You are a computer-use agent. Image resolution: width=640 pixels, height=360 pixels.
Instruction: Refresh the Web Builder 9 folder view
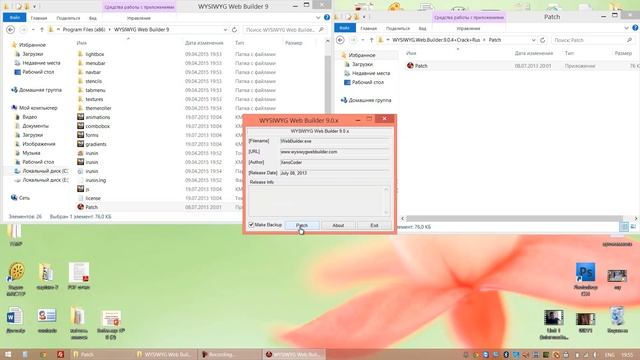[234, 29]
